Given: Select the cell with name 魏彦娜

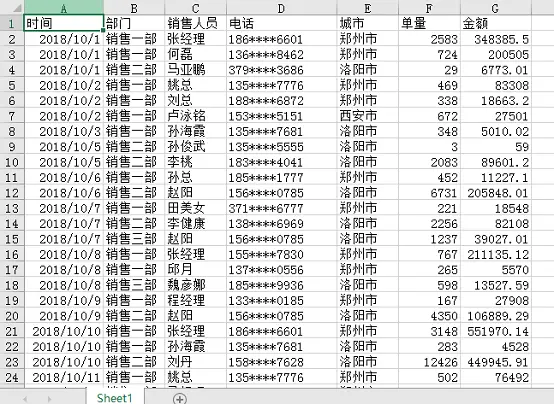Looking at the screenshot, I should (195, 285).
